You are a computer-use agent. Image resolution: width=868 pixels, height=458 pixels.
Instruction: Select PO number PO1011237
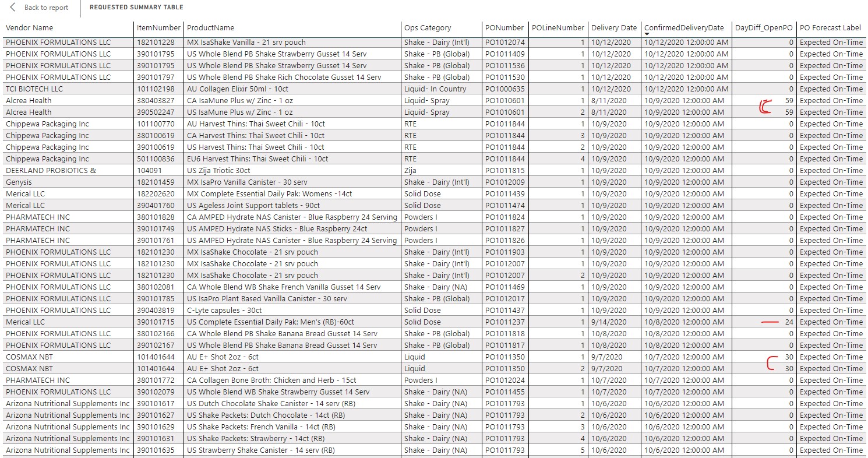coord(504,322)
